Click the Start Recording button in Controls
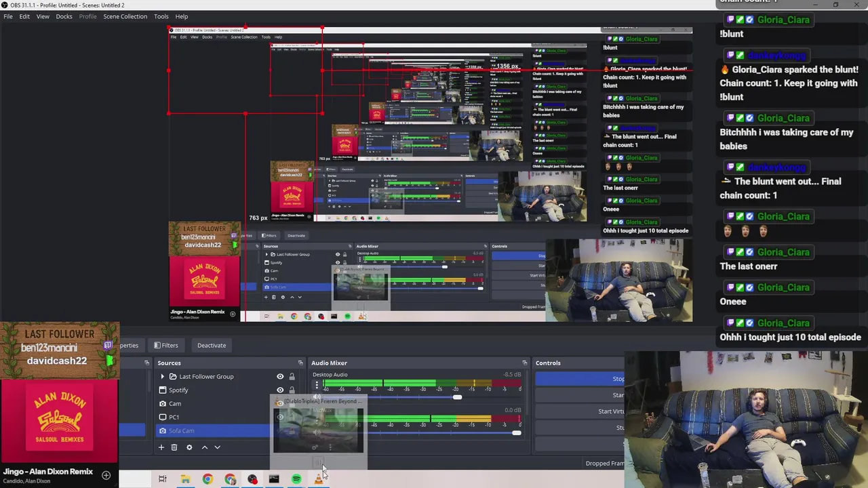The height and width of the screenshot is (488, 868). [580, 395]
